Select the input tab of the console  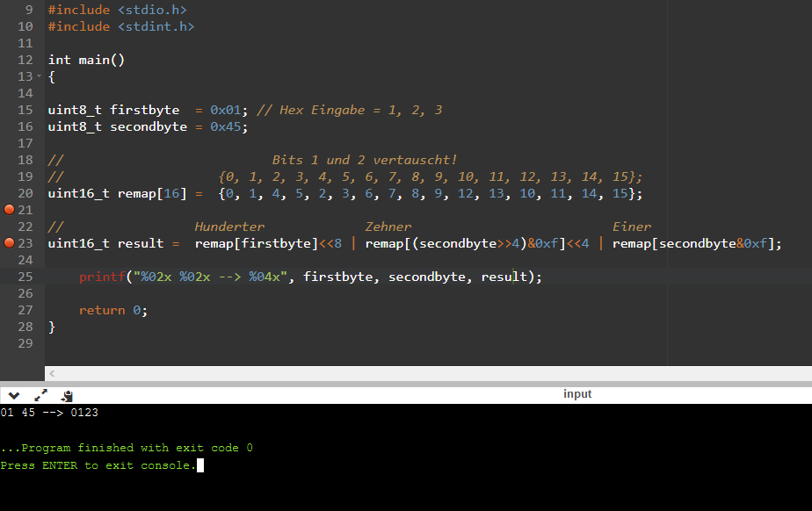pos(576,394)
